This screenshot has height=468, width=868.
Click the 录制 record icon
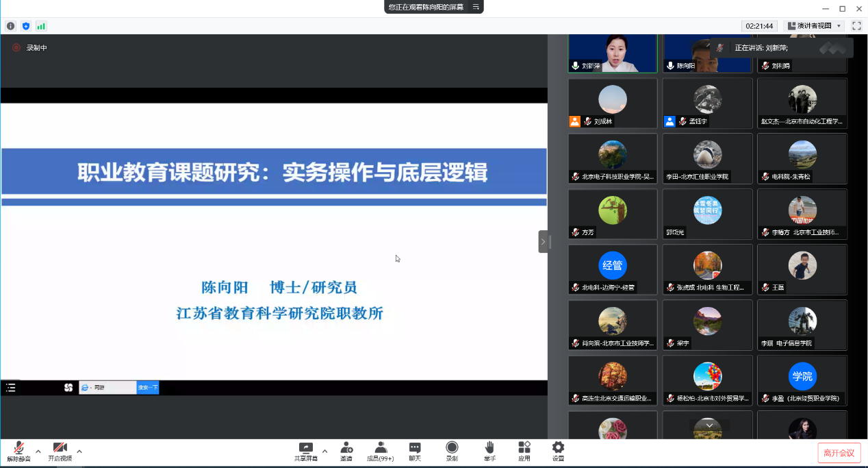pos(452,451)
